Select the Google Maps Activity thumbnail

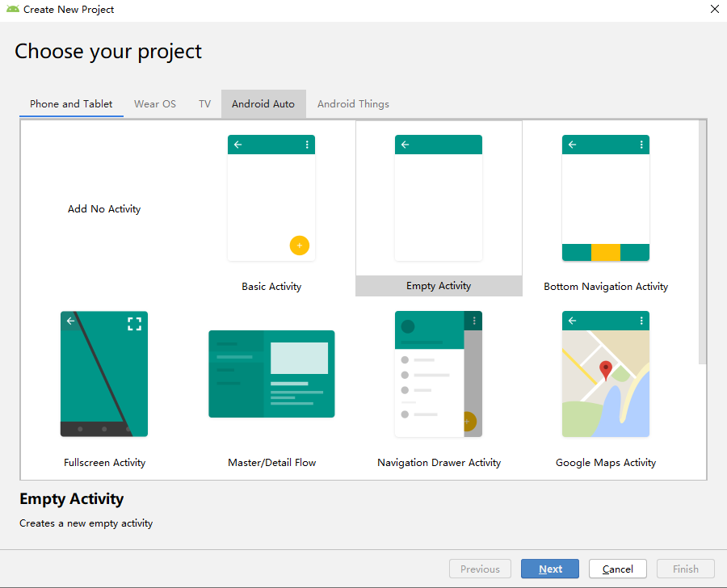606,374
